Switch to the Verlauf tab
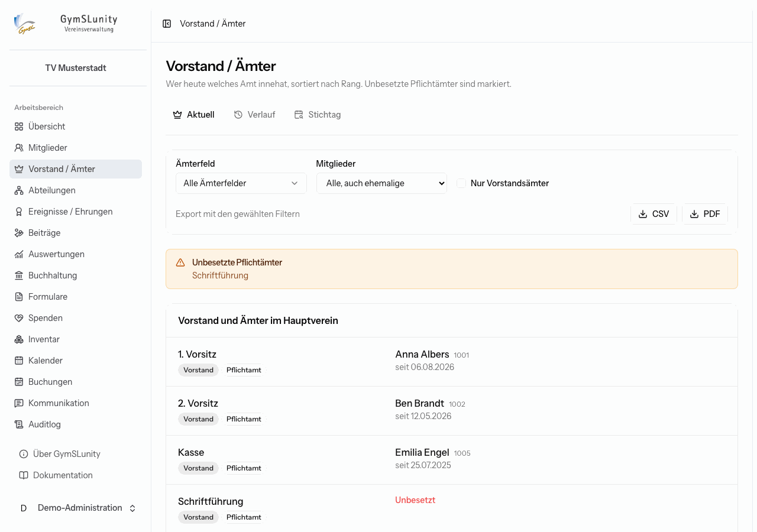The width and height of the screenshot is (757, 532). (x=254, y=115)
